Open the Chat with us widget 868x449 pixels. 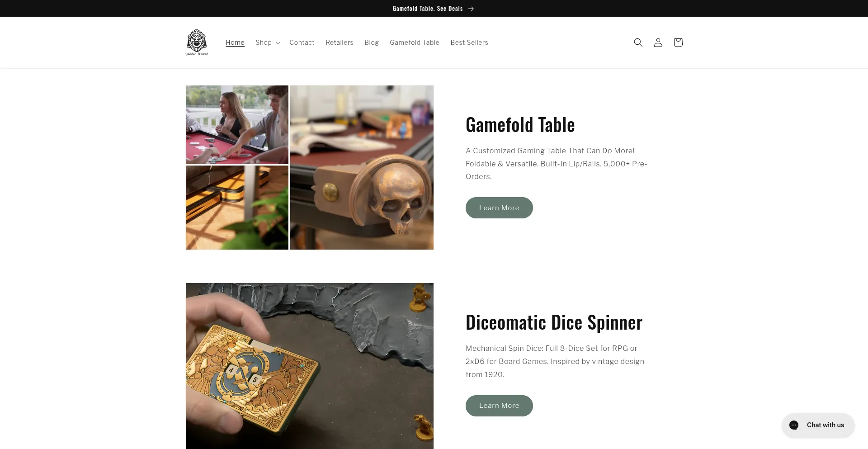tap(818, 425)
